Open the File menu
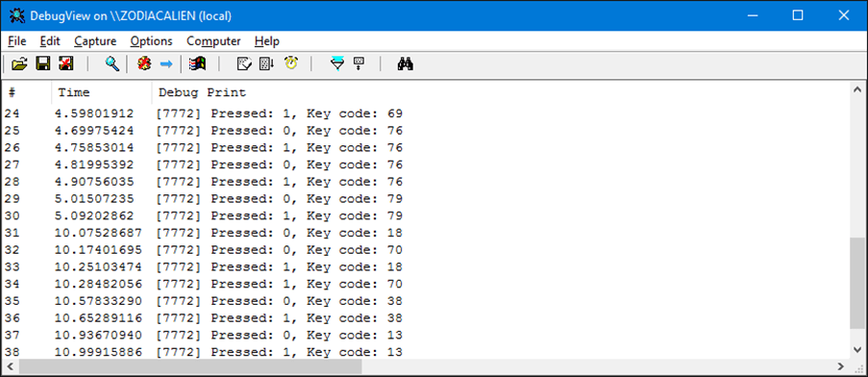 pos(17,41)
